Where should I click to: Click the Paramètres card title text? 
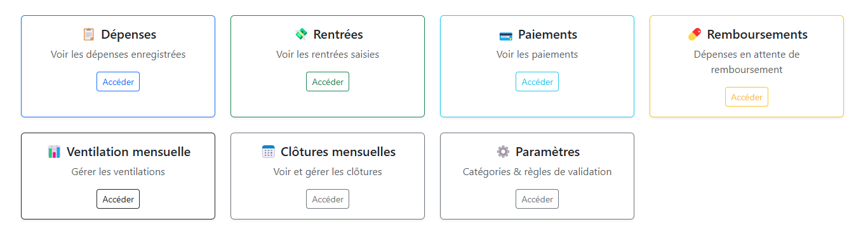coord(548,152)
